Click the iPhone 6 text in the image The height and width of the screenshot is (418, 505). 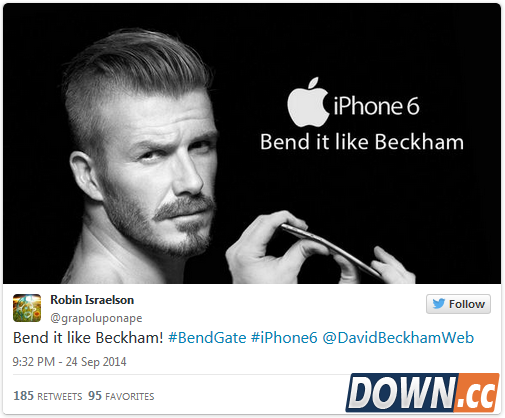point(376,106)
